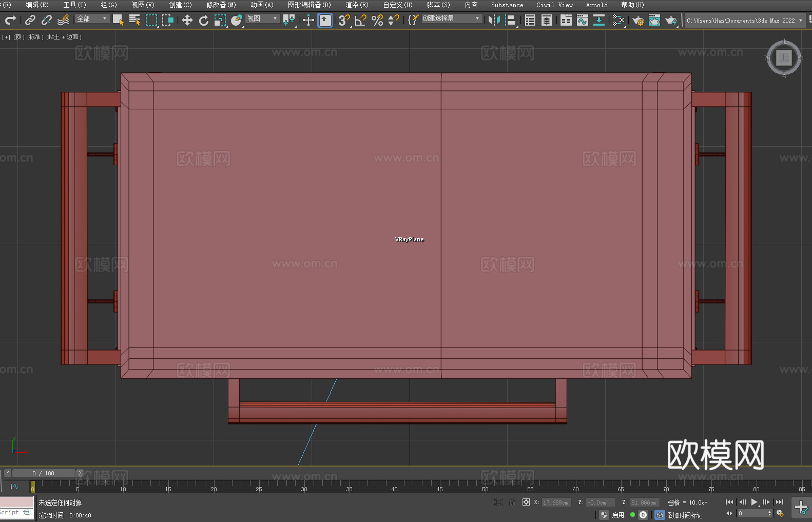Viewport: 812px width, 522px height.
Task: Open Render Setup teapot icon
Action: point(638,20)
